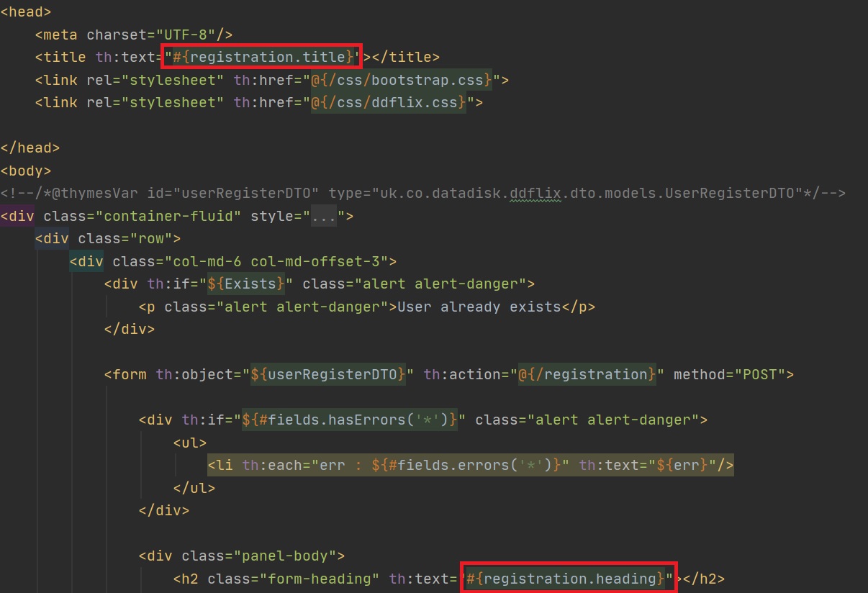868x593 pixels.
Task: Select the ${Exists} condition expression
Action: click(x=247, y=284)
